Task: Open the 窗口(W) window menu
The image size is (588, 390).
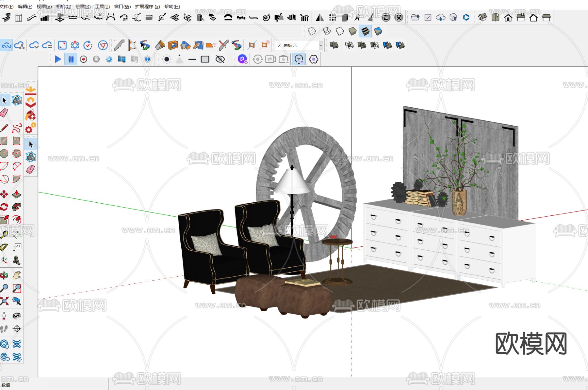Action: 122,7
